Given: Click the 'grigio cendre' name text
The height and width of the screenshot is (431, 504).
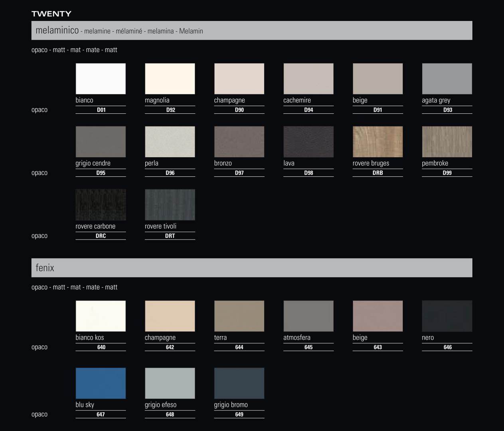Looking at the screenshot, I should pos(93,163).
